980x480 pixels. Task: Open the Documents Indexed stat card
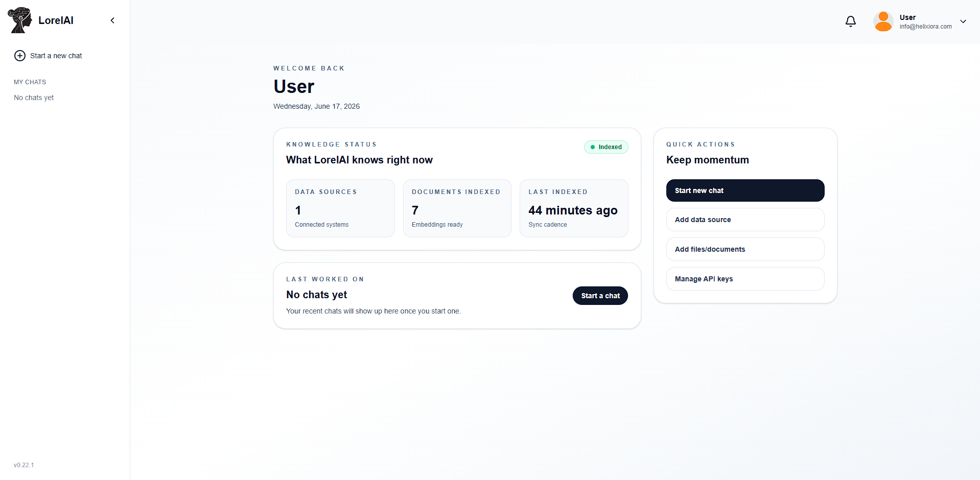[457, 208]
